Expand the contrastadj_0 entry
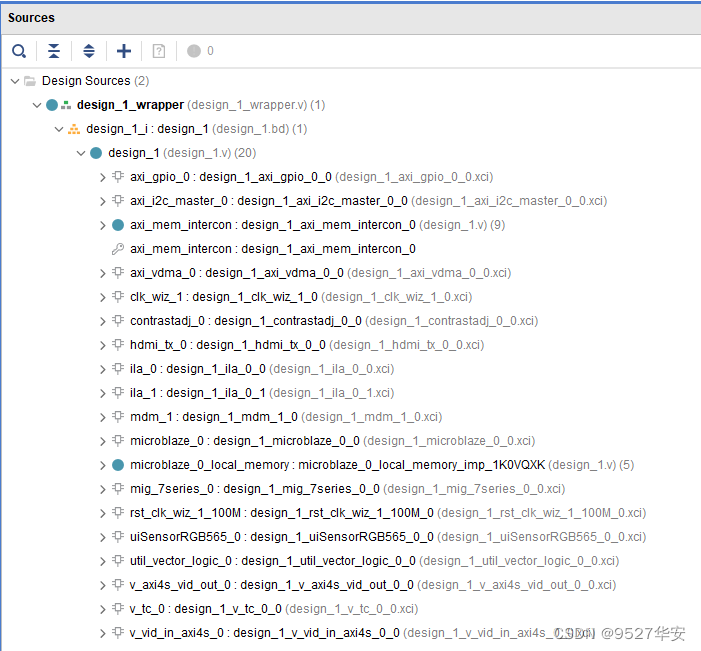 102,321
